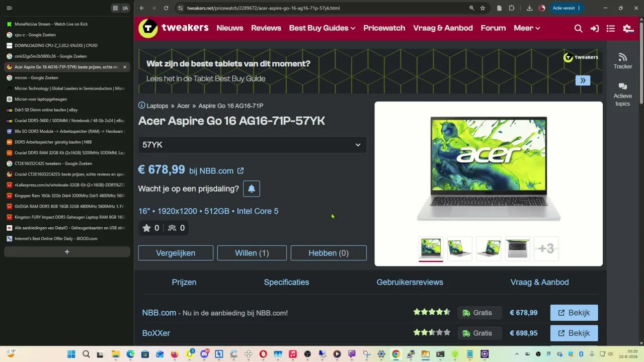Open the Tracker sidebar panel

pyautogui.click(x=623, y=61)
